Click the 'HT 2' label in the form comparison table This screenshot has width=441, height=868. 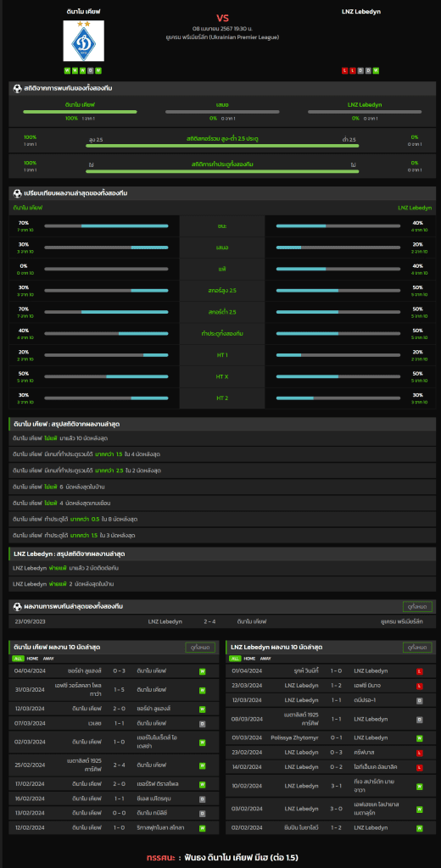click(222, 398)
